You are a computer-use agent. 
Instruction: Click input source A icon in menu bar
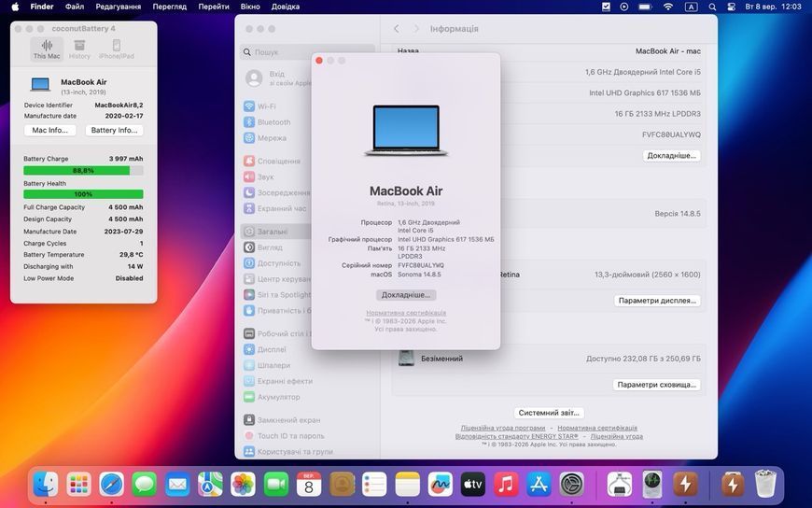(x=691, y=7)
